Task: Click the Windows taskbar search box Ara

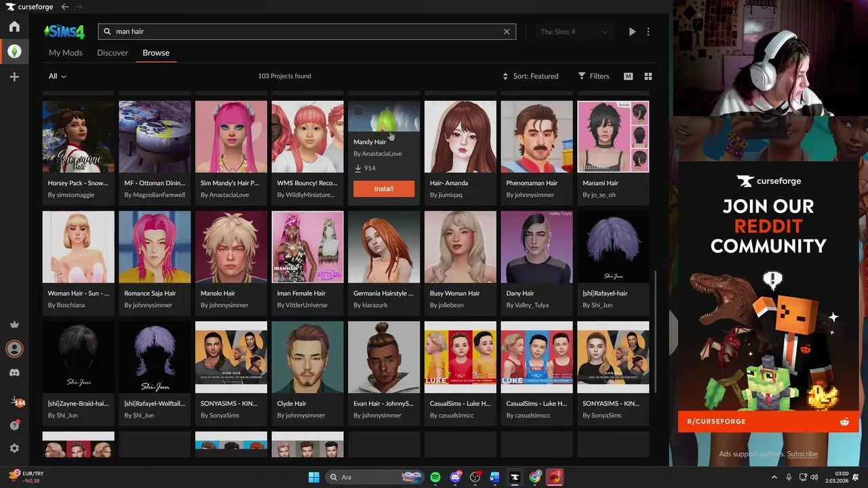Action: point(373,477)
